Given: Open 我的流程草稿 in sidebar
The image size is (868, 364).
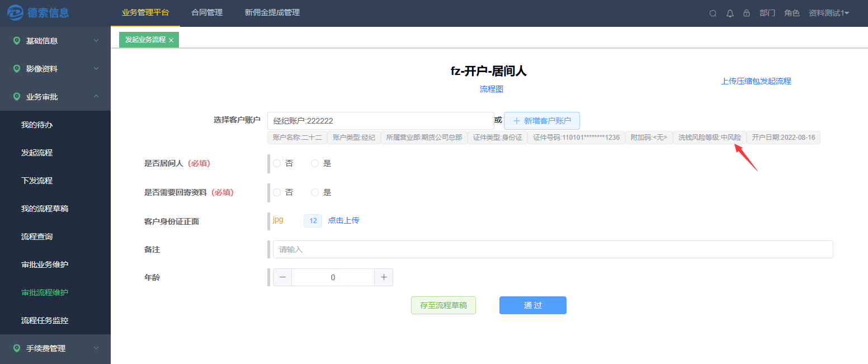Looking at the screenshot, I should click(x=45, y=209).
